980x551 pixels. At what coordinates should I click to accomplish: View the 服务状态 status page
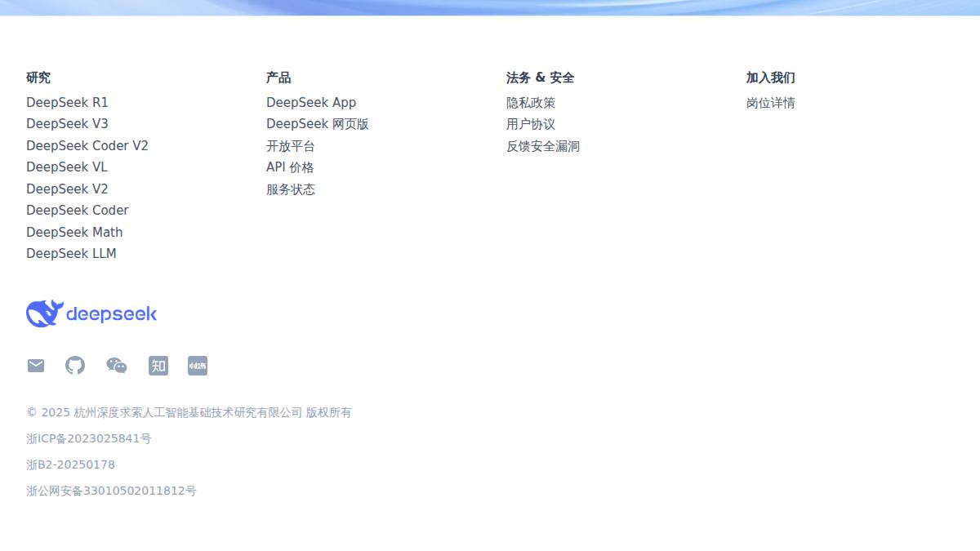291,189
